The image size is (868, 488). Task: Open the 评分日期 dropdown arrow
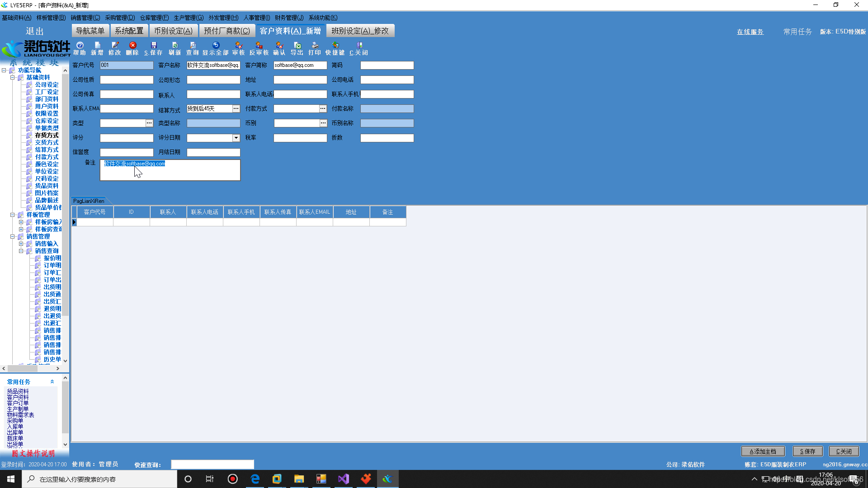click(236, 138)
